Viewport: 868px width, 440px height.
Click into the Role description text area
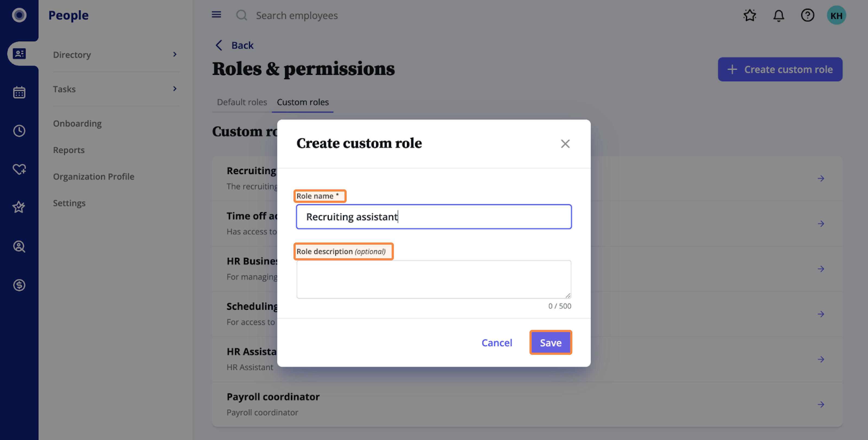434,279
